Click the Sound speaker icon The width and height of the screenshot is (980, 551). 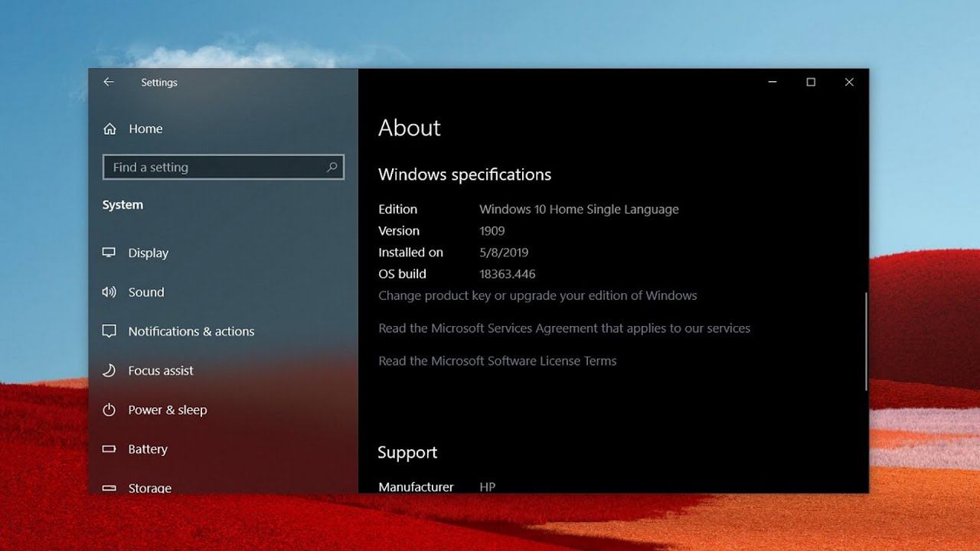pyautogui.click(x=109, y=292)
